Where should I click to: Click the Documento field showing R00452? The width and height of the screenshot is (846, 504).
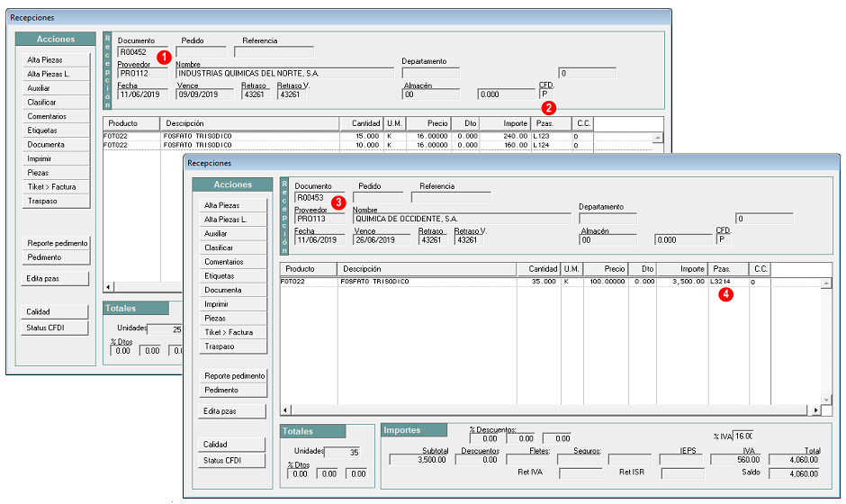click(142, 52)
